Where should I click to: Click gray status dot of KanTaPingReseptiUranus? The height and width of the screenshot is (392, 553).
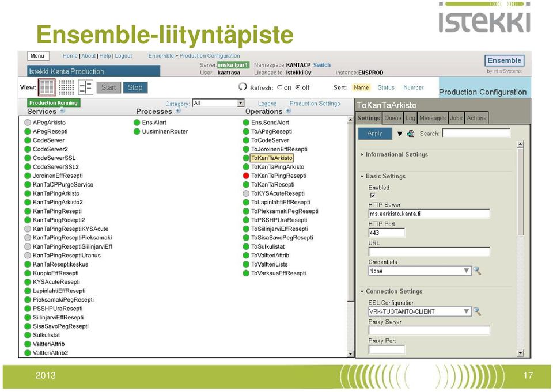coord(28,255)
